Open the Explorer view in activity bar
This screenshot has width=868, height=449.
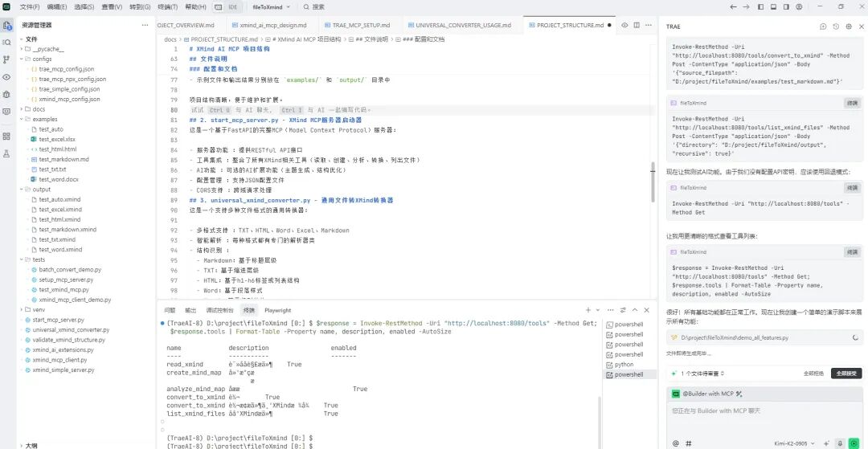pyautogui.click(x=7, y=26)
